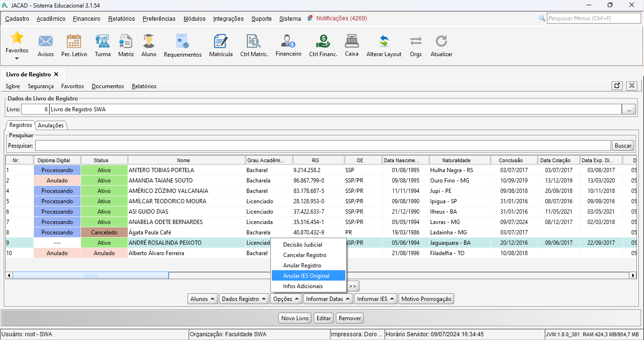Click the horizontal scrollbar thumb of table

tap(91, 275)
